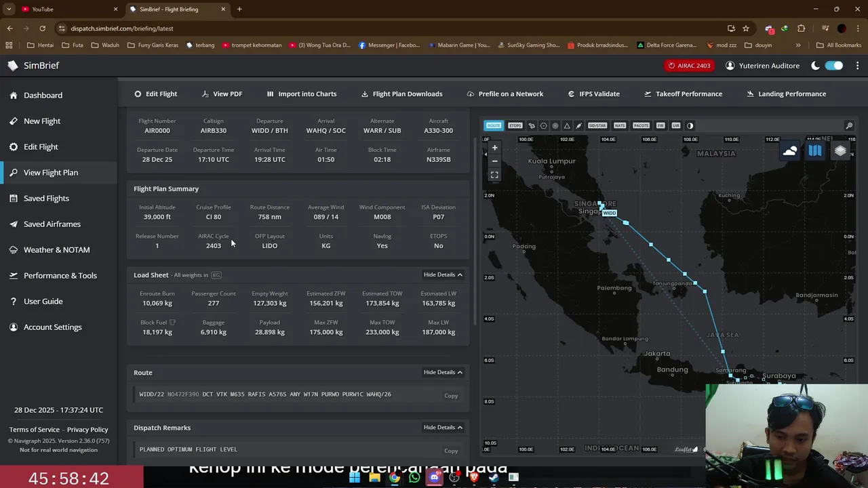The height and width of the screenshot is (488, 868).
Task: Open a new browser tab
Action: (239, 9)
